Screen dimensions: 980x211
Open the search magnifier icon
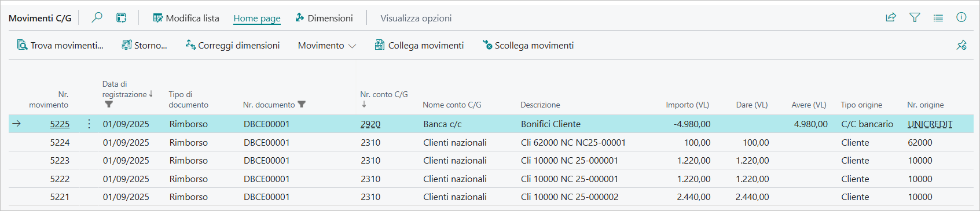pyautogui.click(x=97, y=17)
